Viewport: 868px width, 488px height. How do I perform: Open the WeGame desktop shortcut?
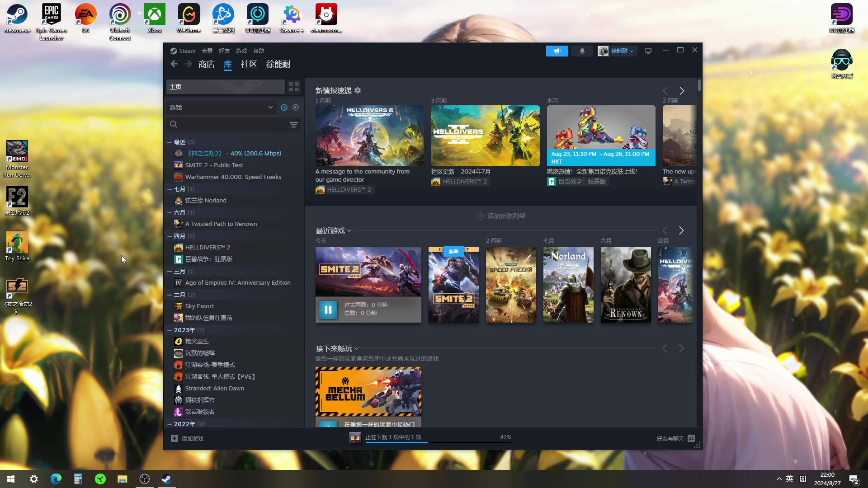tap(189, 19)
